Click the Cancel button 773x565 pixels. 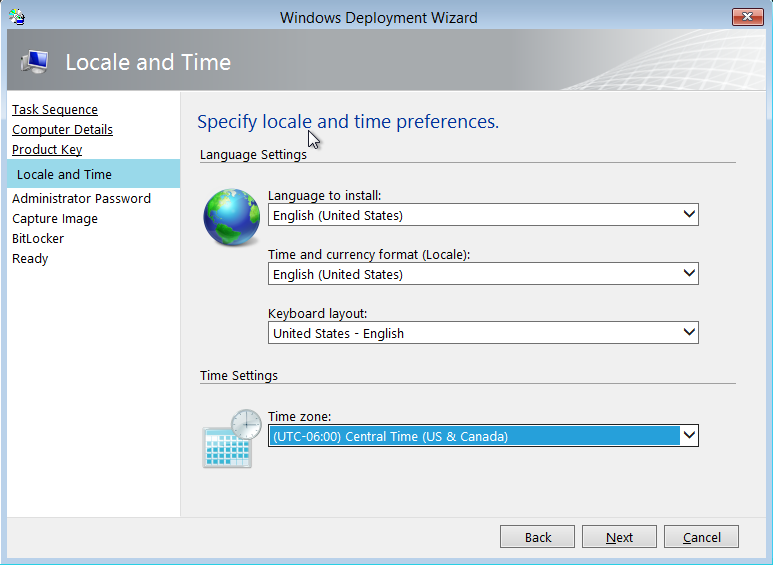tap(701, 536)
